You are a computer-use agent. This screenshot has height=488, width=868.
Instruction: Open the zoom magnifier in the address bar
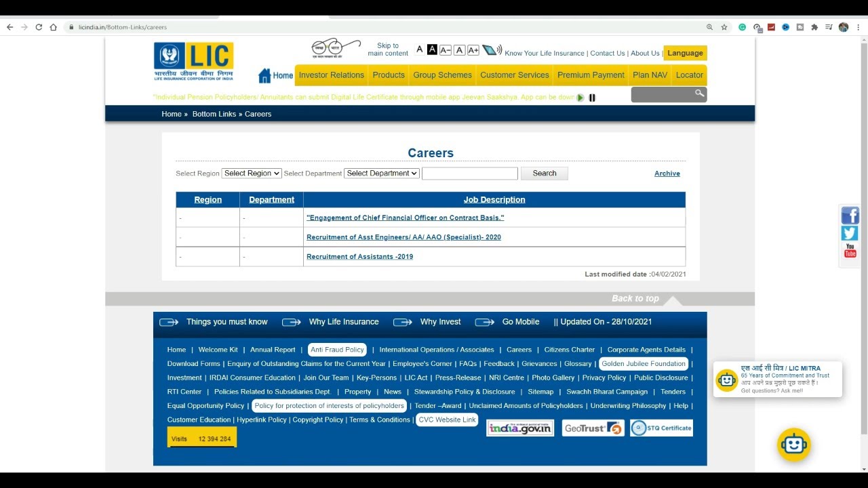coord(710,27)
